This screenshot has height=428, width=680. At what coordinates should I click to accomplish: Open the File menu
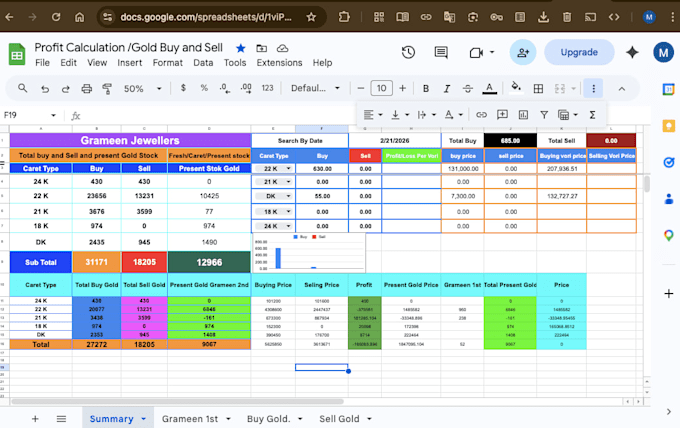tap(42, 63)
